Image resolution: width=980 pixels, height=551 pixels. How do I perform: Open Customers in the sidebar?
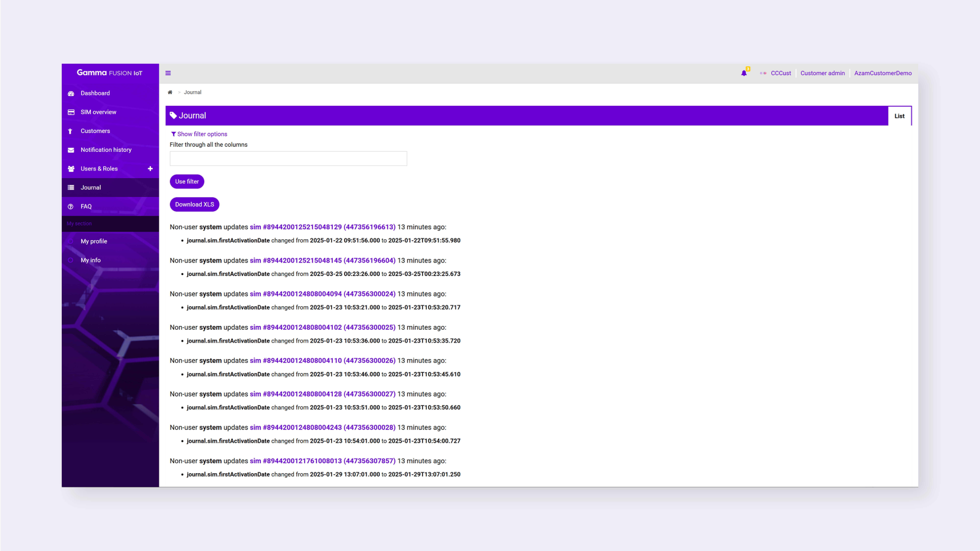click(95, 131)
